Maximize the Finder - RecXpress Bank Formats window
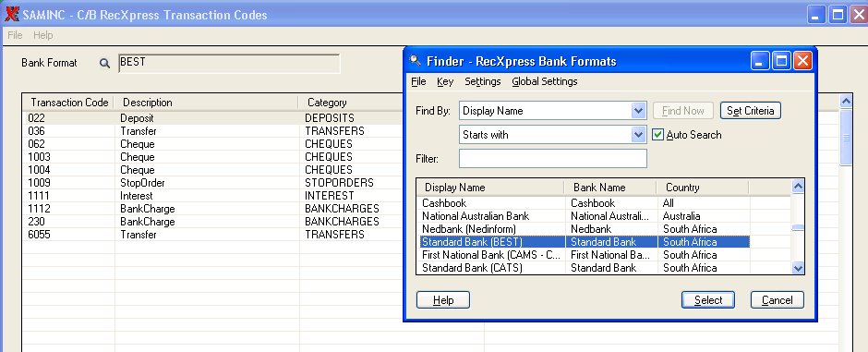The image size is (868, 352). [781, 61]
